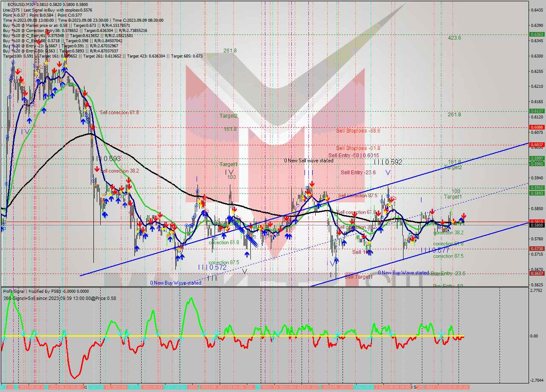Select the 423.6 Fibonacci level label

coord(454,38)
